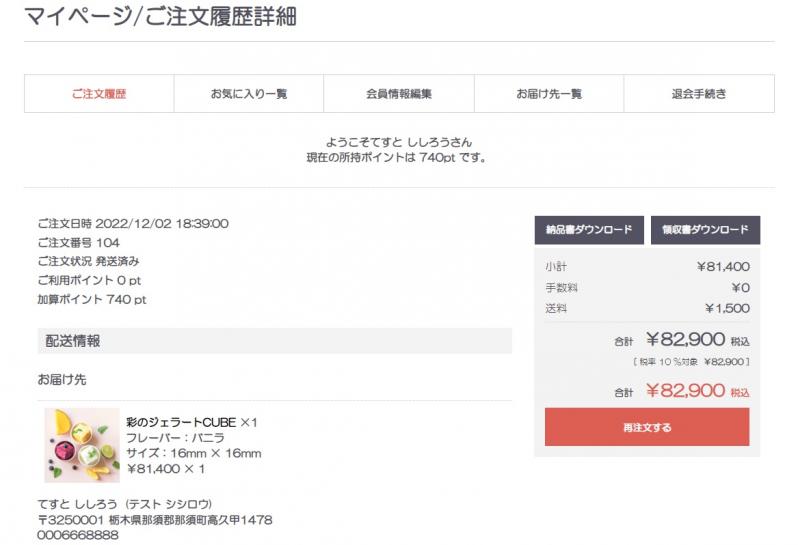Click the マイページ/ご注文履歴詳細 page title
798x545 pixels.
pos(160,17)
